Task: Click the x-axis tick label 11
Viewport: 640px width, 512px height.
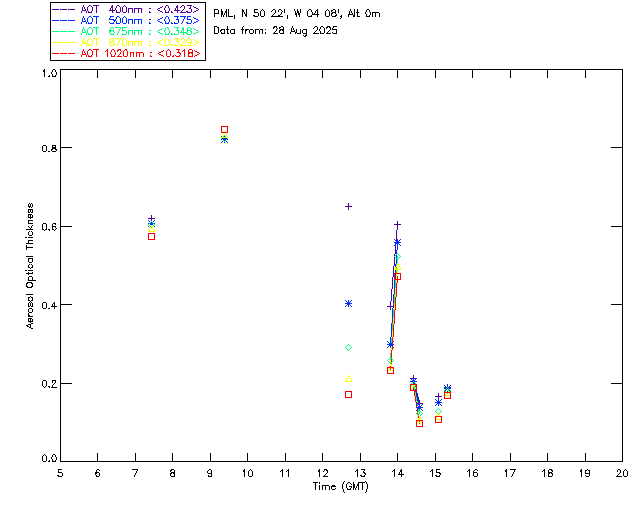Action: coord(285,473)
